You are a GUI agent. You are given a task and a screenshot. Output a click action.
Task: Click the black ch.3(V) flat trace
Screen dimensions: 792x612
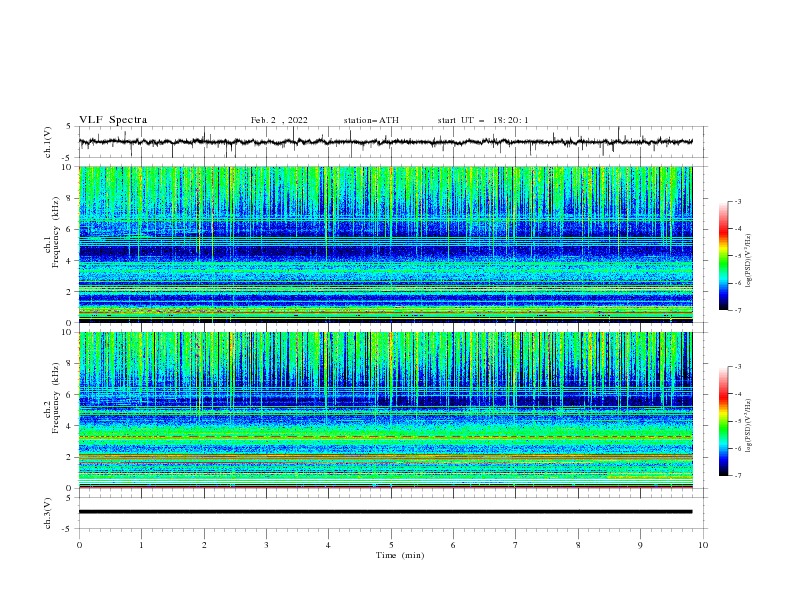click(x=385, y=512)
